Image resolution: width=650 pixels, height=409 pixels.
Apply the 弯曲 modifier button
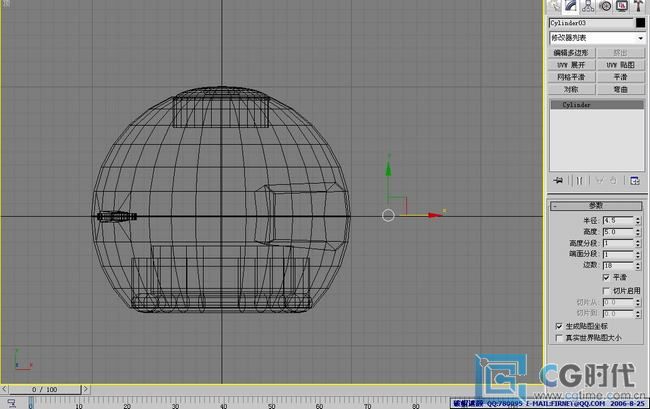click(x=621, y=90)
